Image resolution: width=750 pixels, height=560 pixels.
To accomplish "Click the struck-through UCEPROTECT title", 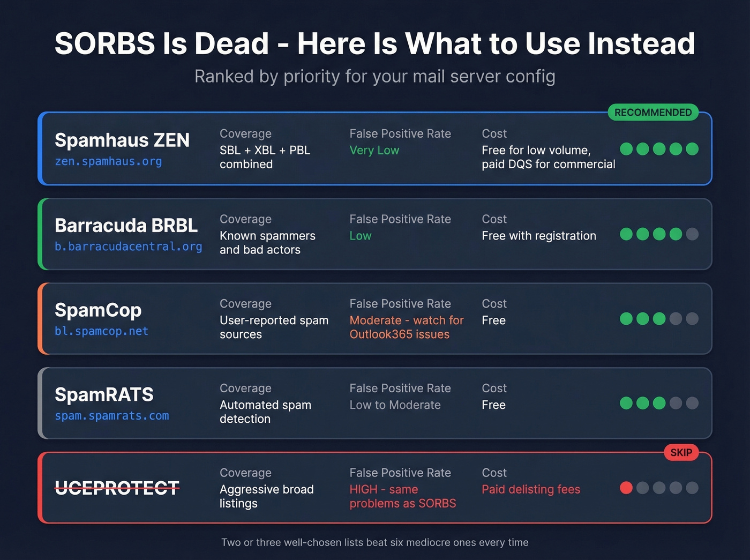I will pos(117,488).
